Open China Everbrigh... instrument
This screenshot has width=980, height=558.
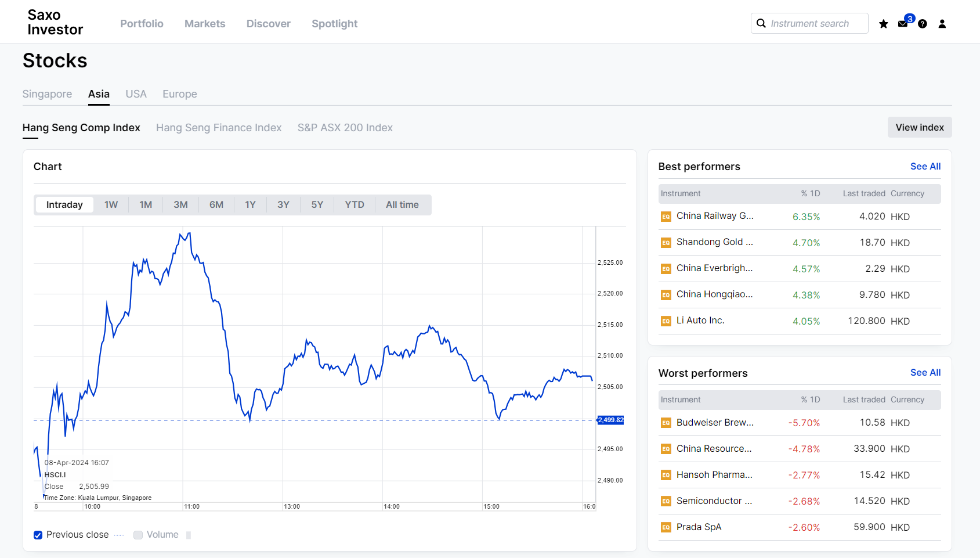714,268
